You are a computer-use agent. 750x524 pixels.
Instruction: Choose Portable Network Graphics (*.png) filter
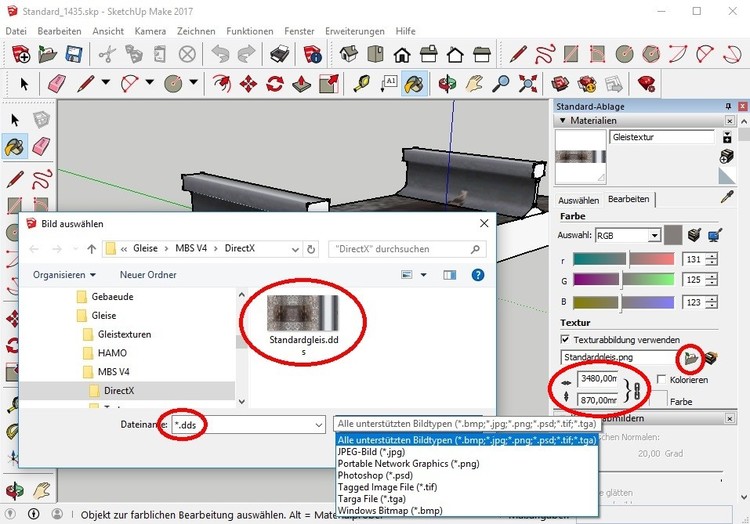[x=408, y=463]
